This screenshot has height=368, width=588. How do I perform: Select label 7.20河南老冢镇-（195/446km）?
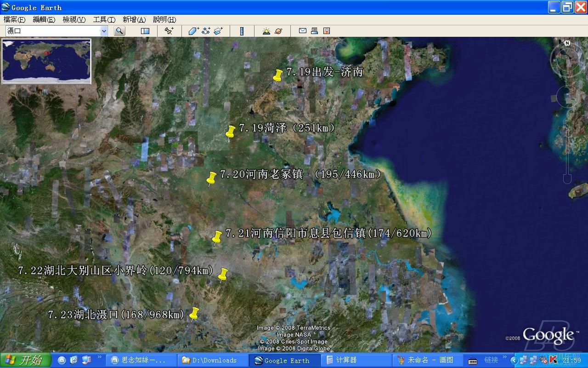coord(301,174)
